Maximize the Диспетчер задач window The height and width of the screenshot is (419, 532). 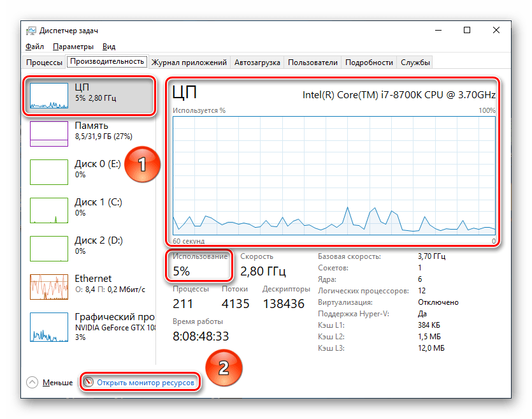pos(467,30)
